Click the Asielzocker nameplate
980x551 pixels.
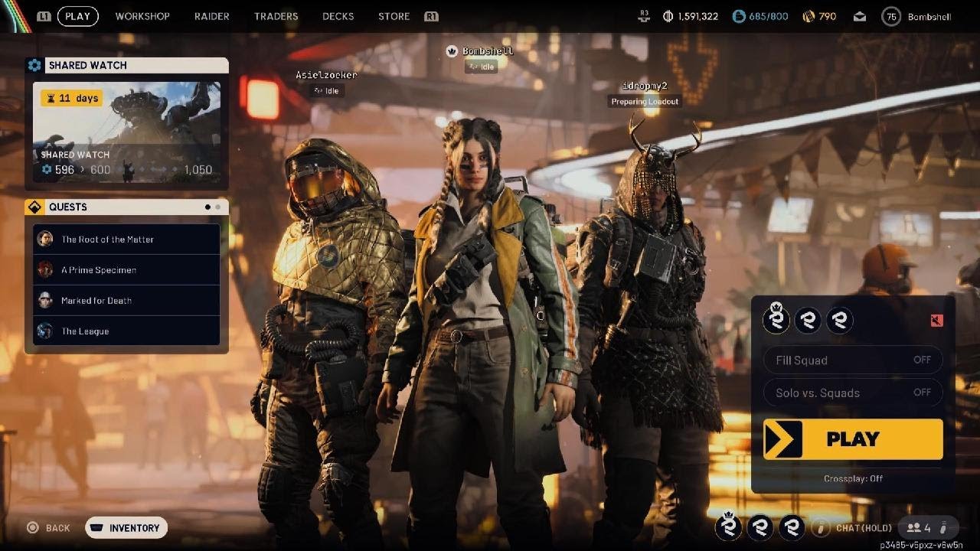point(326,75)
